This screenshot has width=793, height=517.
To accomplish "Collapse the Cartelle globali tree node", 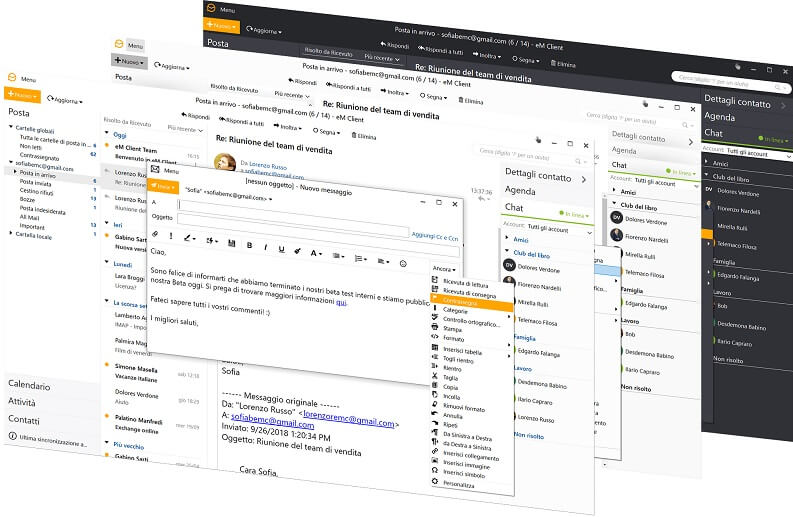I will [x=11, y=126].
